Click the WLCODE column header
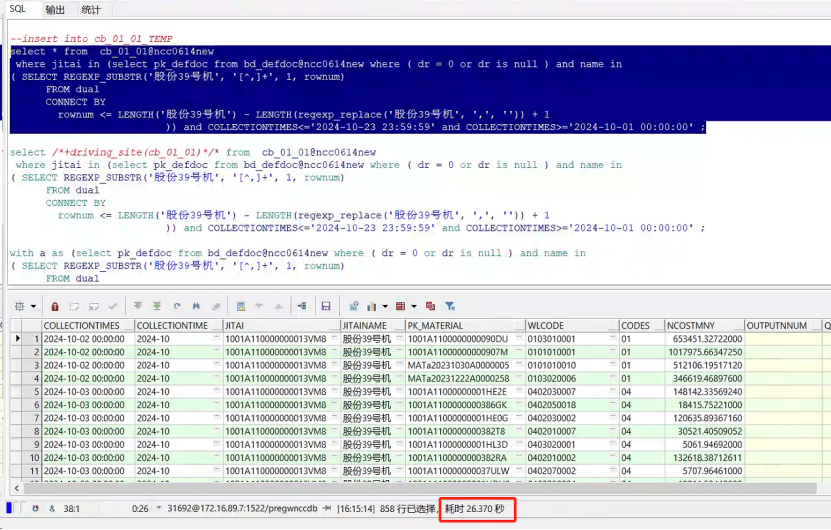 572,325
